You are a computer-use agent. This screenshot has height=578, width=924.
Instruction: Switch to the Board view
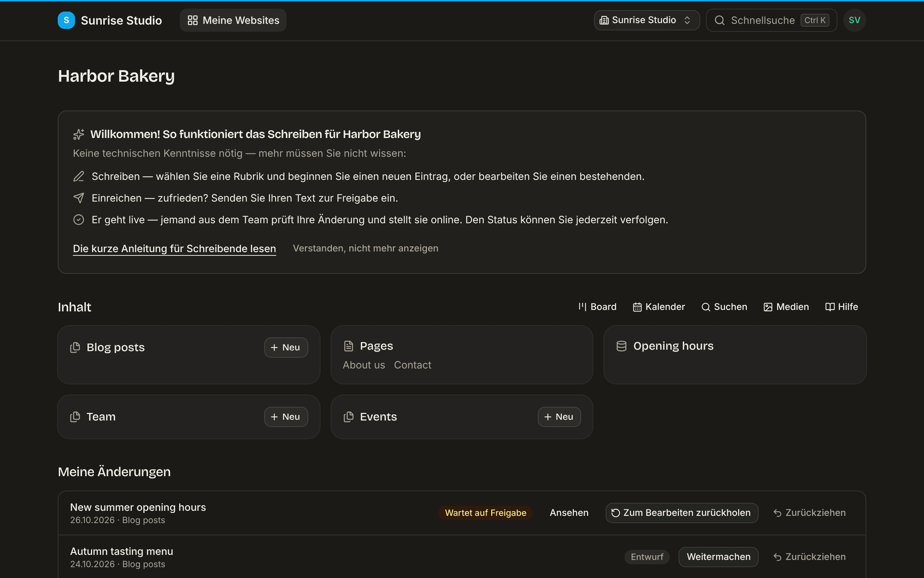click(x=597, y=307)
